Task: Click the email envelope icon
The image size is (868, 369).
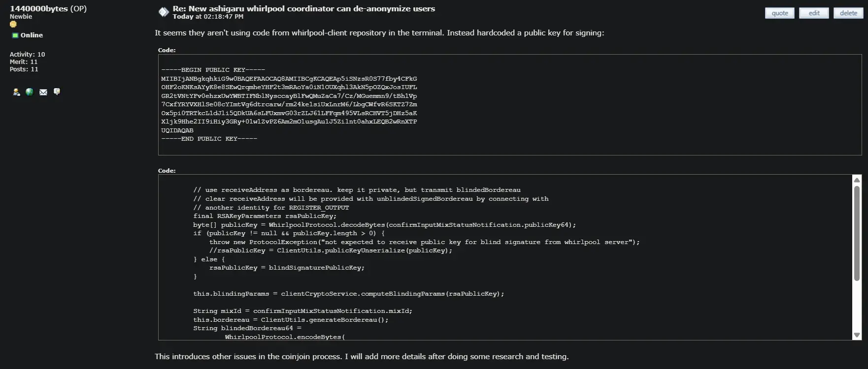Action: [43, 92]
